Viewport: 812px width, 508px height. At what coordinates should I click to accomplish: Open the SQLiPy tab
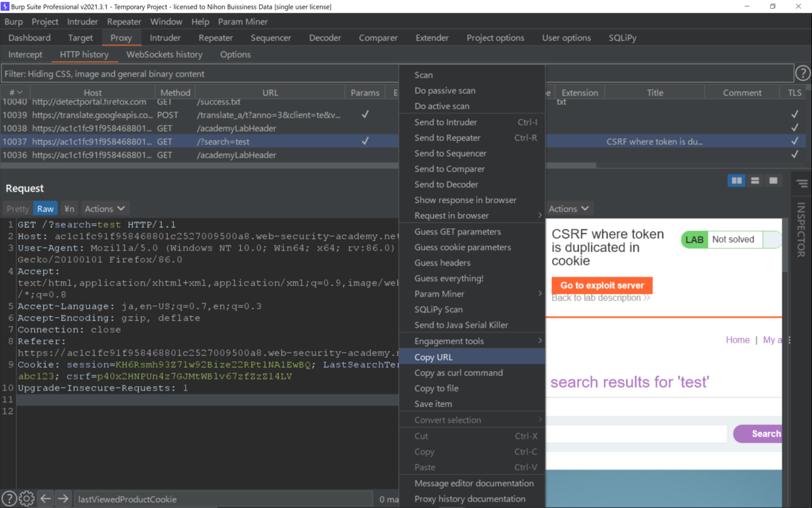[x=623, y=38]
